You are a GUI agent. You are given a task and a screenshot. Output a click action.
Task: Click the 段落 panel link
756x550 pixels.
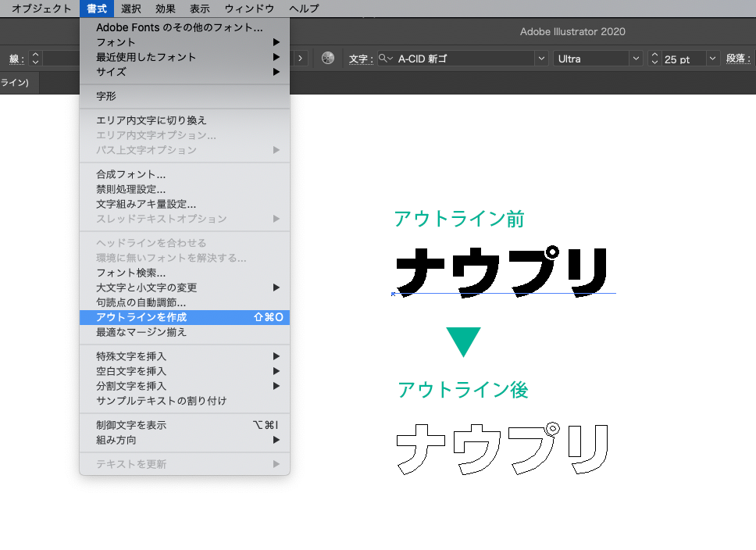click(736, 59)
